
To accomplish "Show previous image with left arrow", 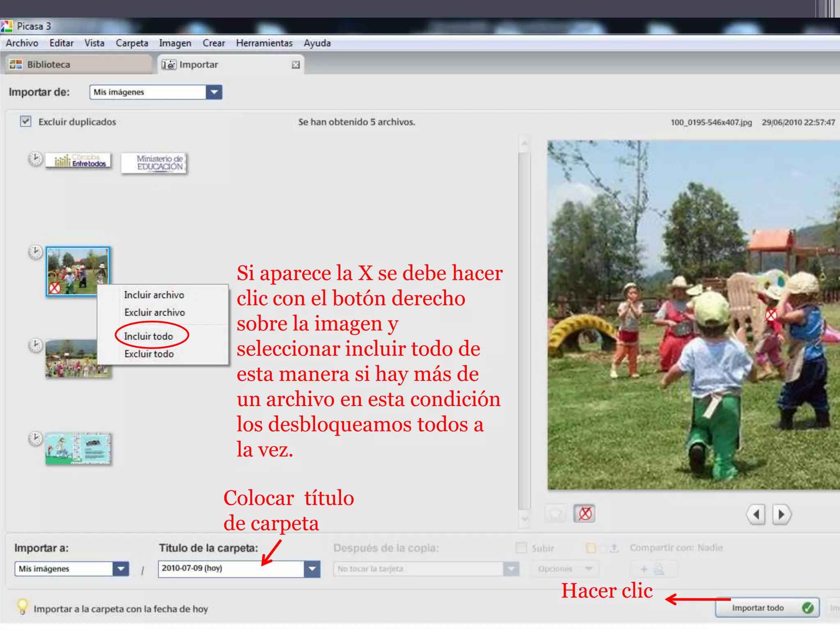I will click(x=756, y=514).
